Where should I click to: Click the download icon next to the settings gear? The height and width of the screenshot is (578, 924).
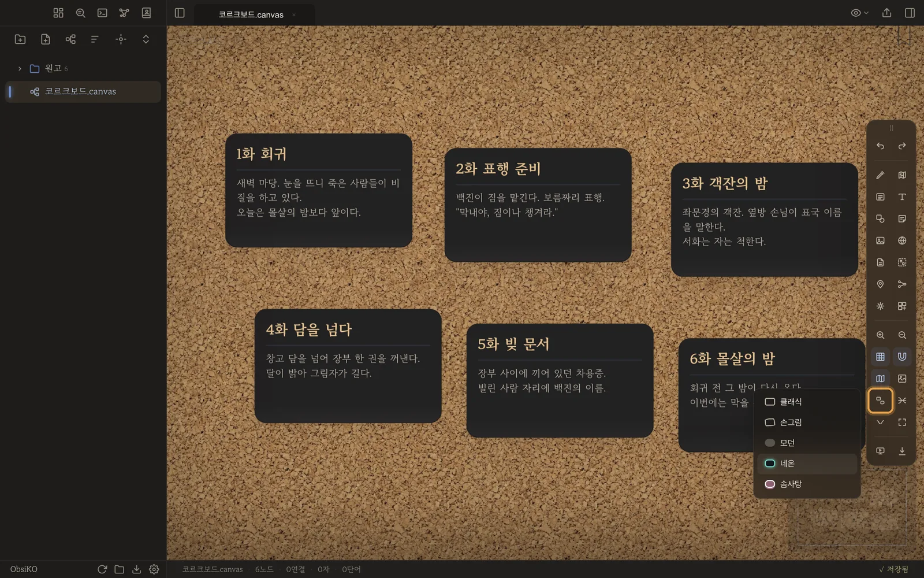(x=137, y=569)
